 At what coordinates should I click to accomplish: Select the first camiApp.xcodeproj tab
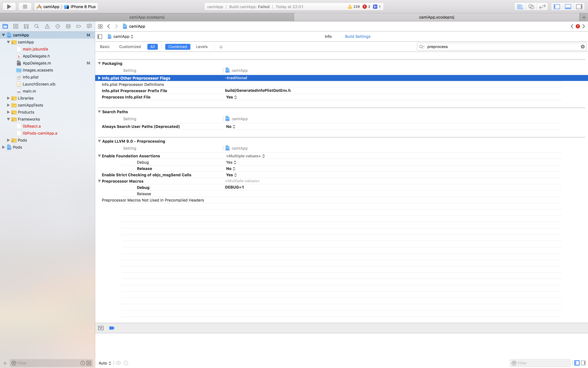point(147,17)
